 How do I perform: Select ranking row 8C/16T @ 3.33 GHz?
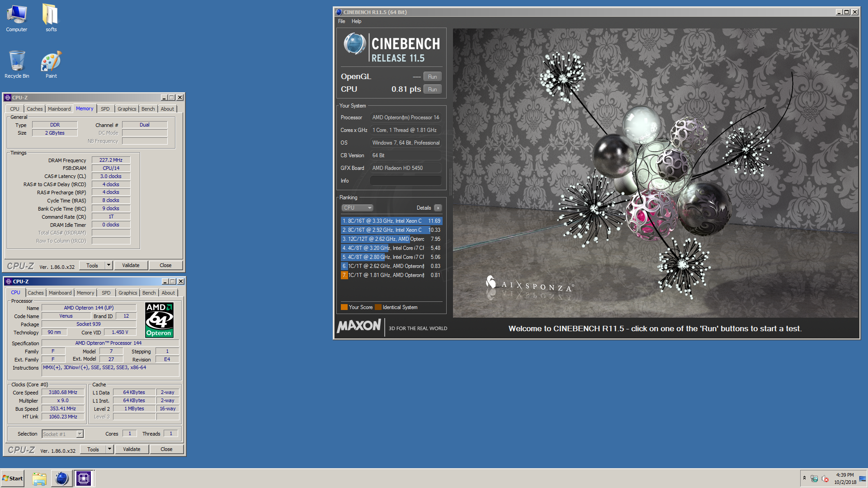392,221
